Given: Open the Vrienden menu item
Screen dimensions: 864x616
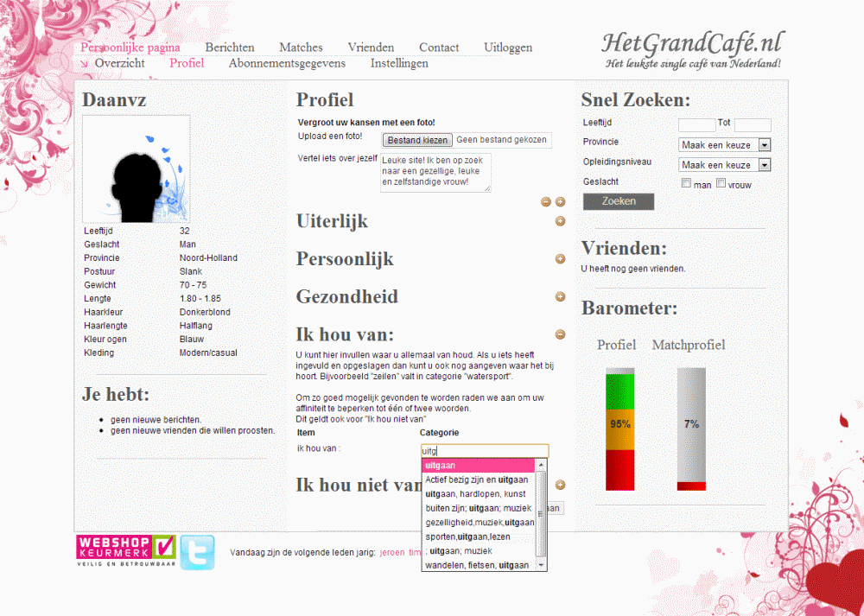Looking at the screenshot, I should point(371,48).
